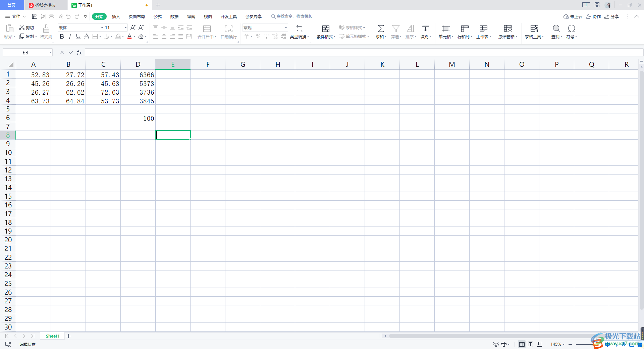Open the File (文件) menu
Screen dimensions: 644x349
15,16
